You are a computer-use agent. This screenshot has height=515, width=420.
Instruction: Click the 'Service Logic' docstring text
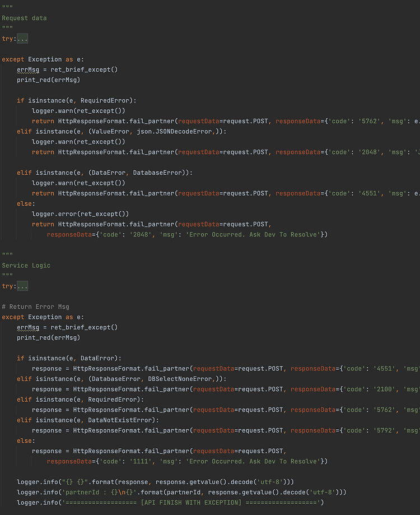(26, 266)
